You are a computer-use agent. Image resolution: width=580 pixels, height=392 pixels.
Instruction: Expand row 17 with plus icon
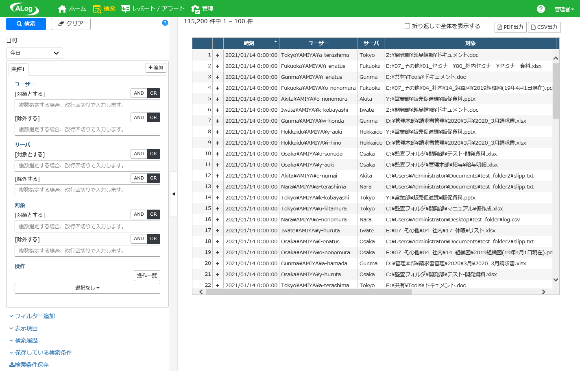click(x=218, y=231)
